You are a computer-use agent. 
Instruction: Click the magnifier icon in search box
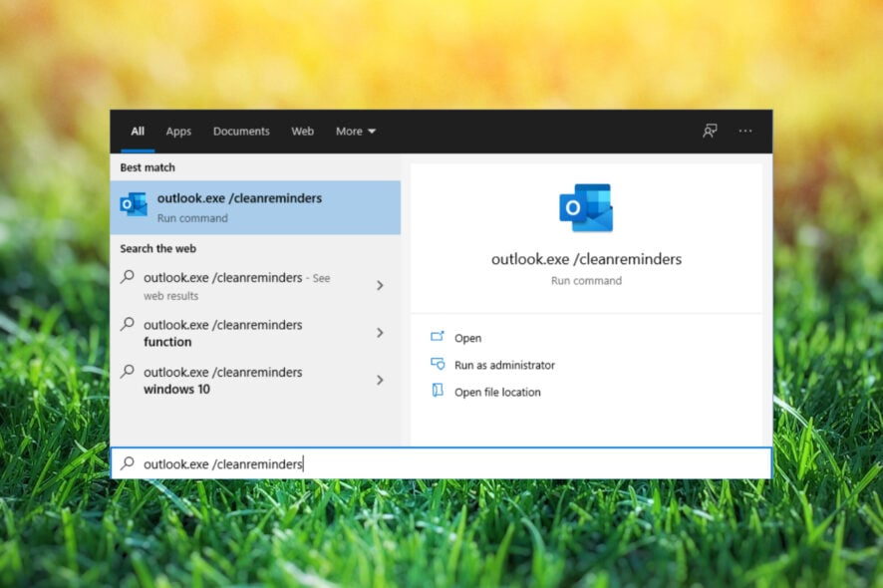coord(128,463)
